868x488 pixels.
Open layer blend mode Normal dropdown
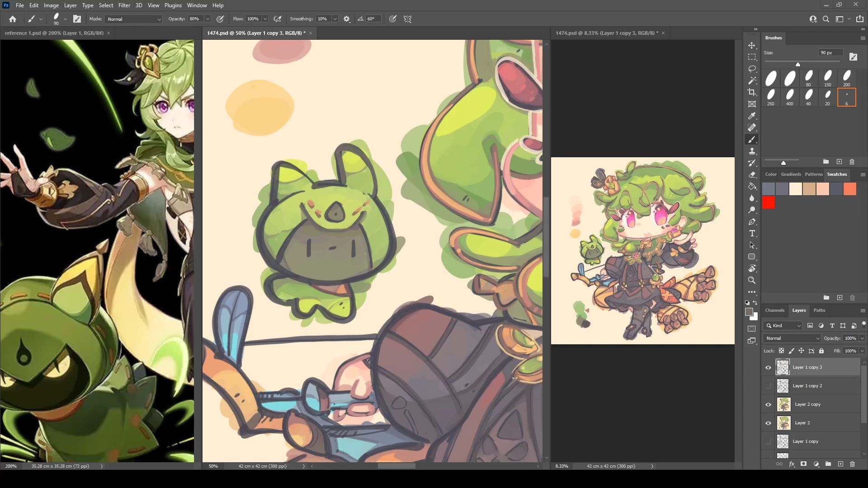792,338
